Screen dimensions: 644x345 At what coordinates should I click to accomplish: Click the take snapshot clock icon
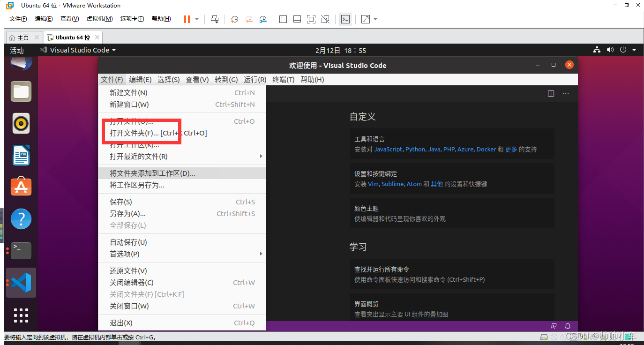(x=235, y=19)
